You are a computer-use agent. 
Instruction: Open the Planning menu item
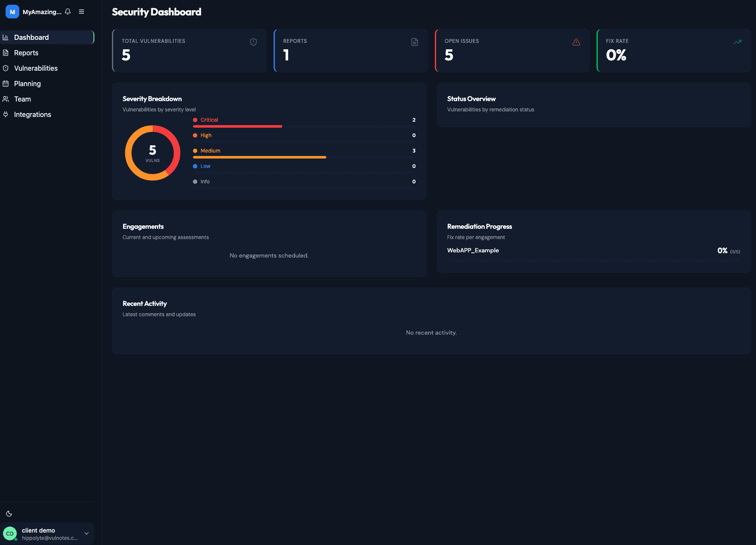(47, 84)
